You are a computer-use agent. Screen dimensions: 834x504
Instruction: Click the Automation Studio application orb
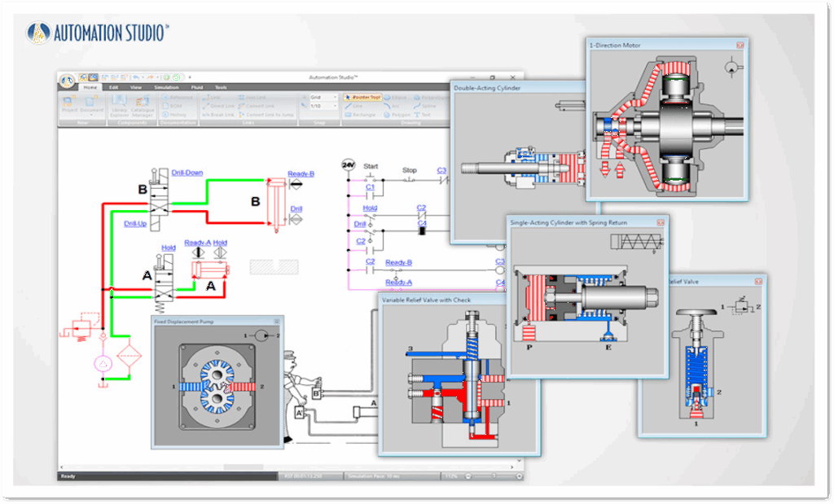(x=67, y=81)
